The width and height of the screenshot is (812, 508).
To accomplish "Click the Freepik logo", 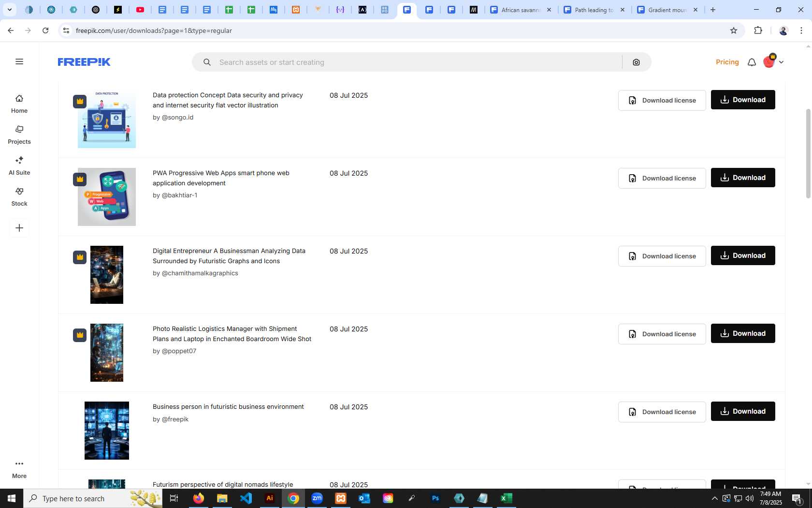I will click(x=84, y=62).
